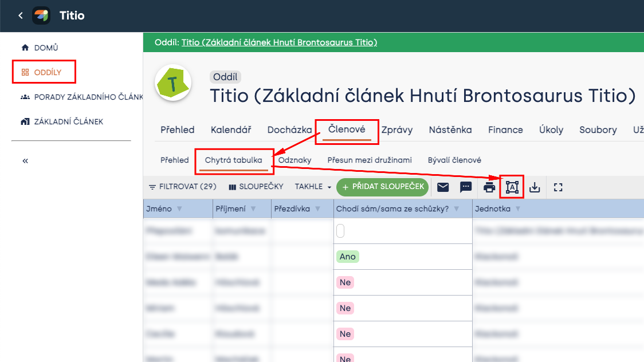Open the Jednotka column filter arrow

point(518,209)
